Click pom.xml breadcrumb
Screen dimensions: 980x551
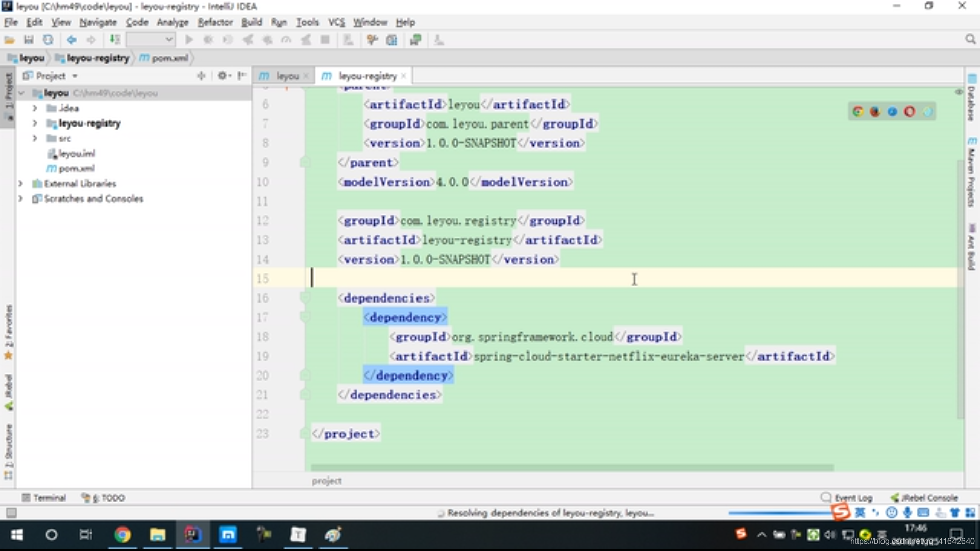164,58
